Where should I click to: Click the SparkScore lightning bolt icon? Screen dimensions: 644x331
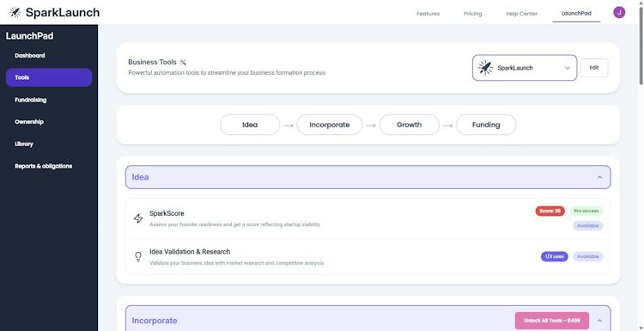[x=138, y=218]
